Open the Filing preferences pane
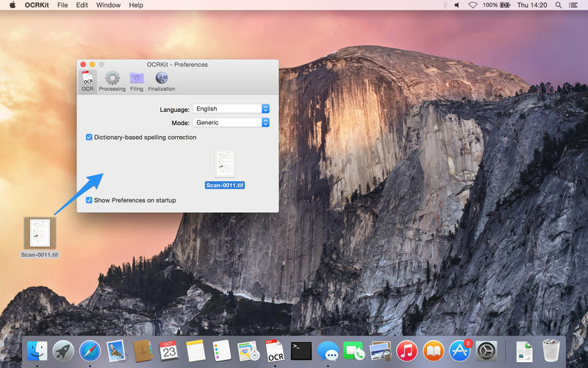The image size is (588, 368). pos(137,80)
